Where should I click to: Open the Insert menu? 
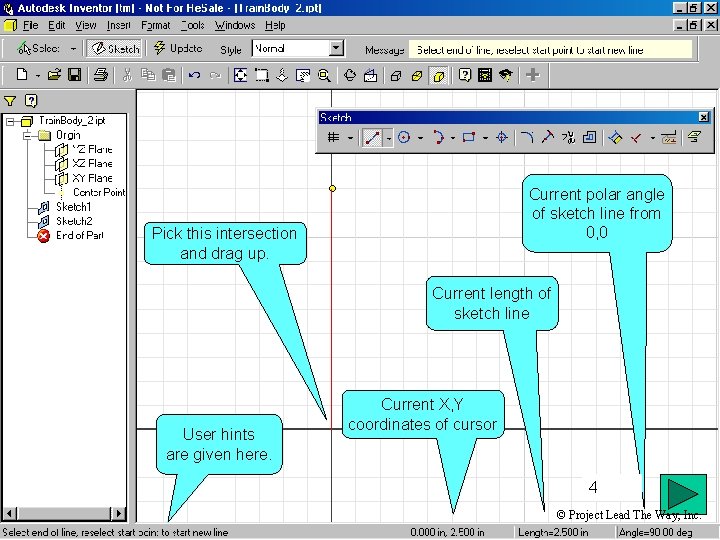pyautogui.click(x=119, y=25)
